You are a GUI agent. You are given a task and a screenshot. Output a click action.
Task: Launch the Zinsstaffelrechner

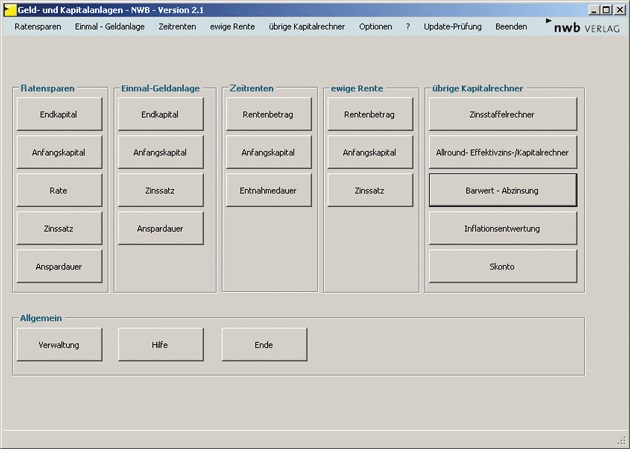pos(502,115)
